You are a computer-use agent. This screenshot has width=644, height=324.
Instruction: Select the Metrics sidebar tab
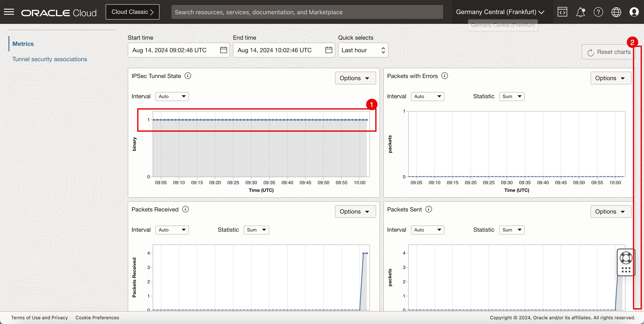[23, 44]
